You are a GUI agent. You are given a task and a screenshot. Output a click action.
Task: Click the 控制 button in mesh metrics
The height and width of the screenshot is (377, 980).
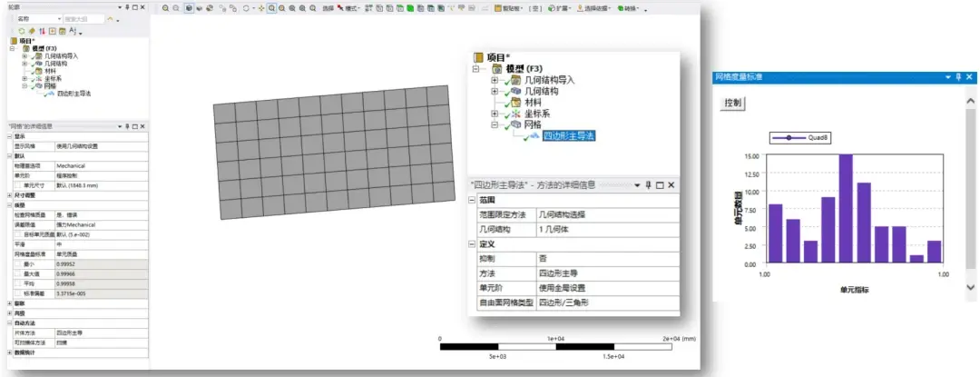pos(733,103)
